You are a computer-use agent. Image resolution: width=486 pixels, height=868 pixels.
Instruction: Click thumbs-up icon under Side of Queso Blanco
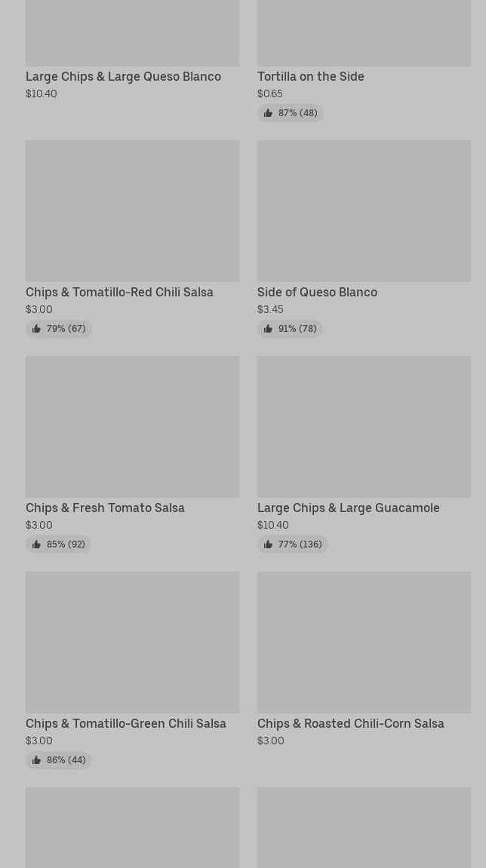(x=268, y=329)
